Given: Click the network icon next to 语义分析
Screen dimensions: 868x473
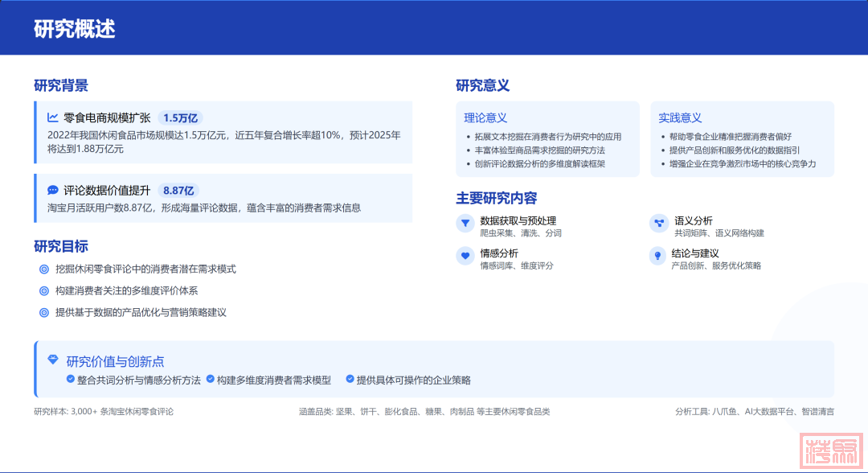Looking at the screenshot, I should 658,224.
